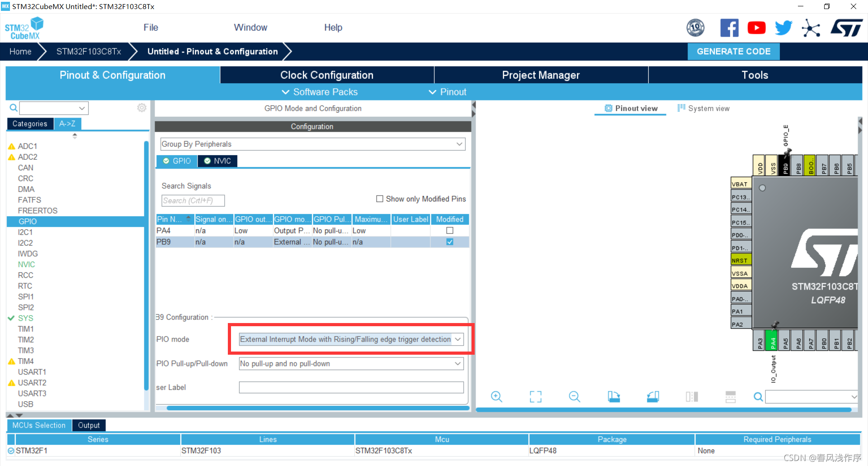Image resolution: width=868 pixels, height=466 pixels.
Task: Select pin PA1 on the chip
Action: pyautogui.click(x=741, y=311)
